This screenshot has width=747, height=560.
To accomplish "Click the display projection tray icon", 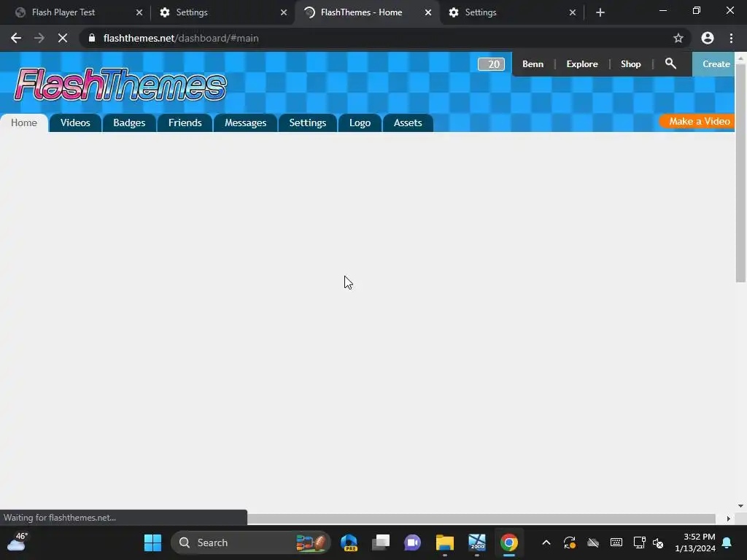I will (x=639, y=542).
